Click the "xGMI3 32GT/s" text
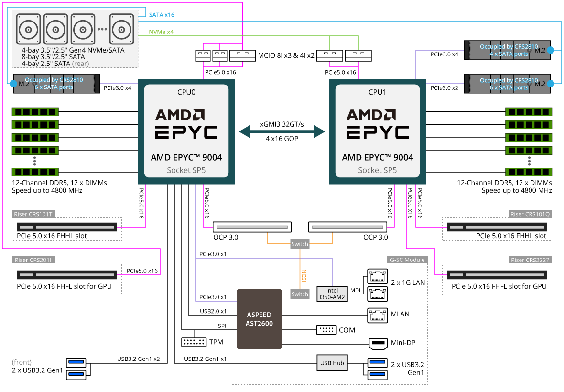 coord(282,124)
